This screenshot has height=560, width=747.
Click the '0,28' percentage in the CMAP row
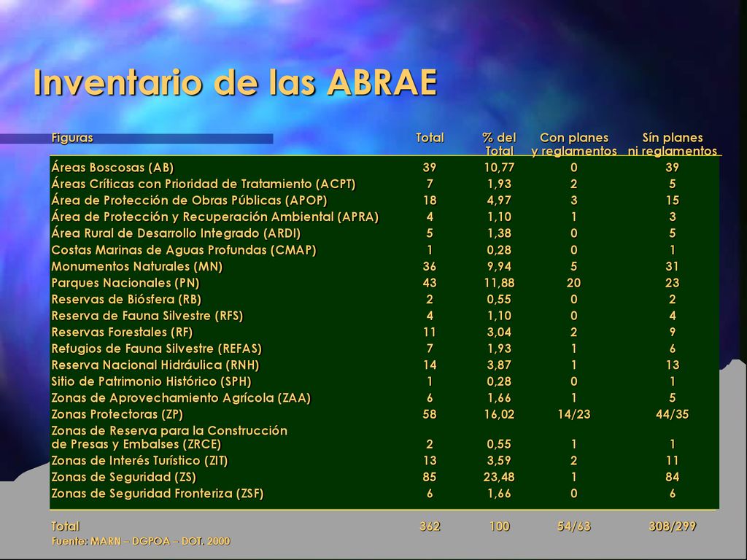[x=499, y=250]
